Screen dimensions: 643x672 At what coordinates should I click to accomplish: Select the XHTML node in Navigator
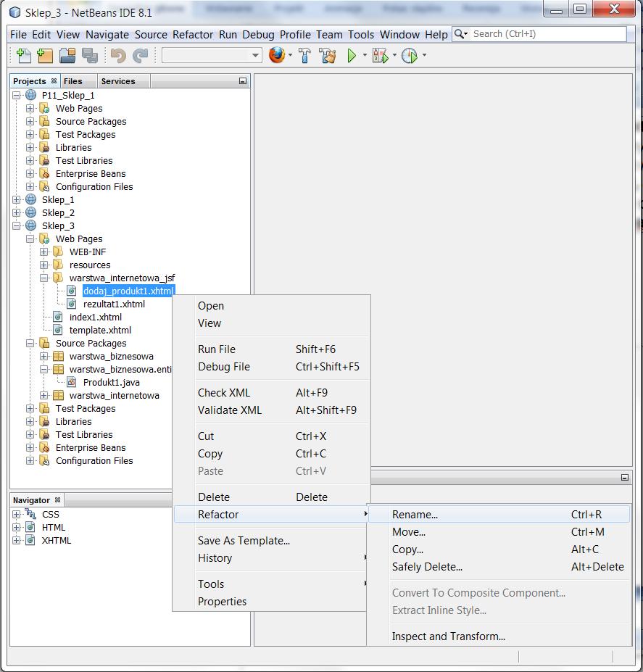[x=56, y=541]
